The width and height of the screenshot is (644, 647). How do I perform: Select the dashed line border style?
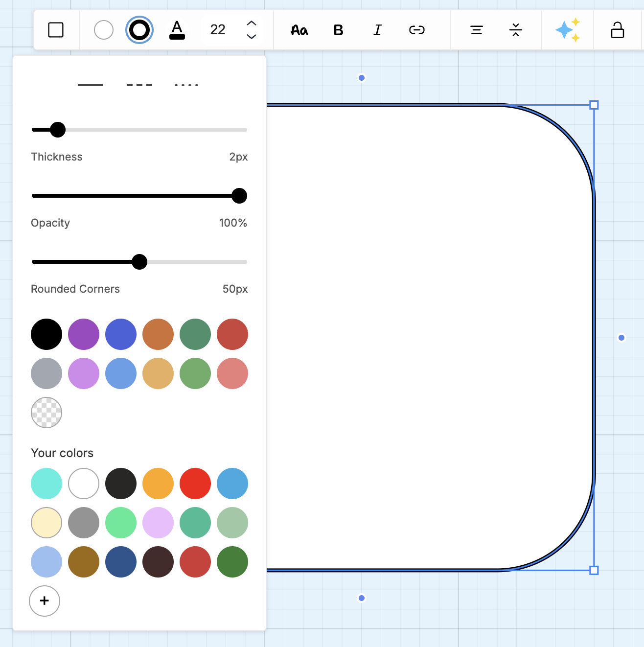[139, 85]
